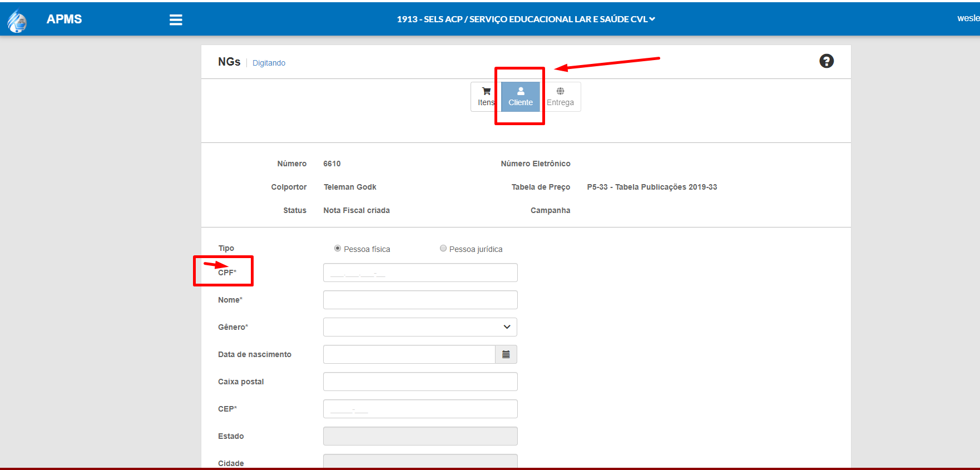Click the Digitando status link
The width and height of the screenshot is (980, 470).
pos(269,63)
